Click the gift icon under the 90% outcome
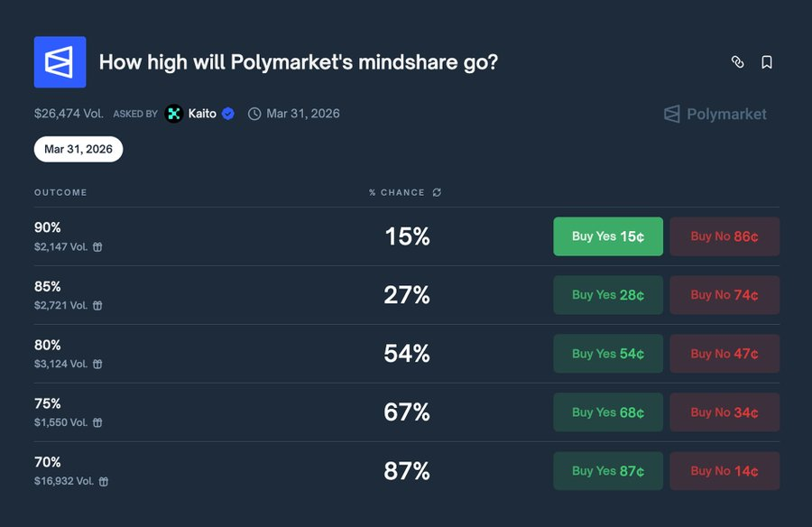Viewport: 812px width, 527px height. click(x=97, y=246)
